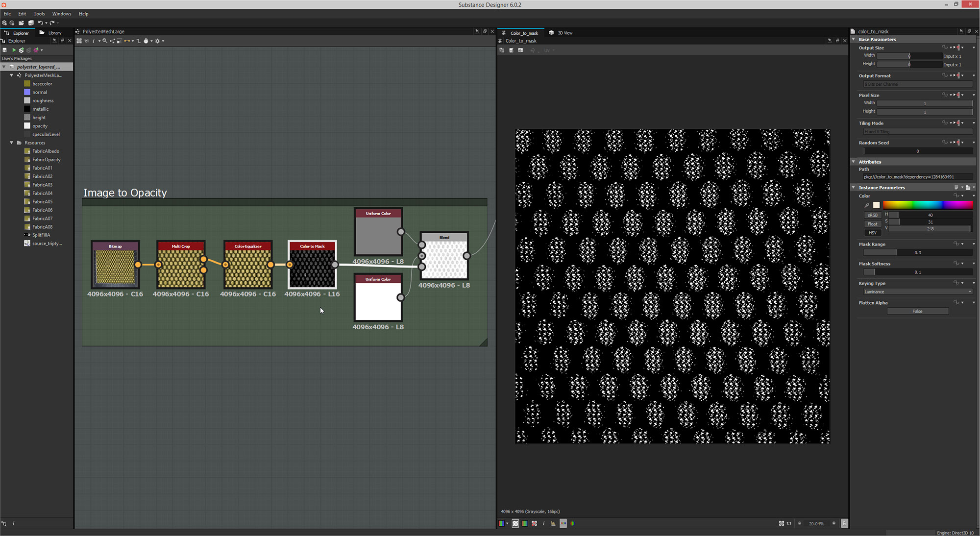Pick a blue hue on the color gradient strip
The image size is (980, 536).
point(942,205)
